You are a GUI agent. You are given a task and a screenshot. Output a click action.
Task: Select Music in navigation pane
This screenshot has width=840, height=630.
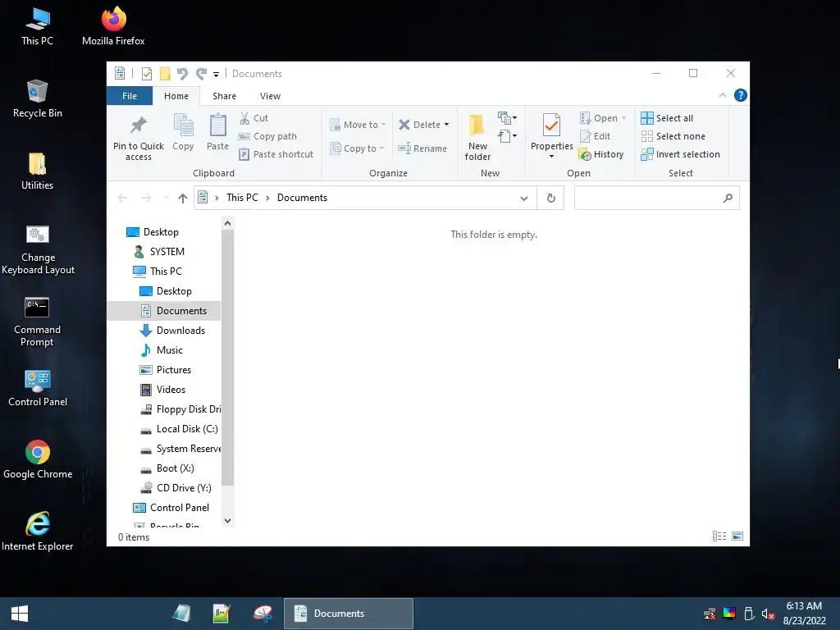[x=169, y=350]
